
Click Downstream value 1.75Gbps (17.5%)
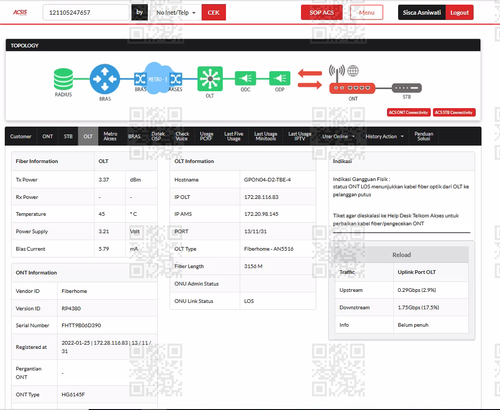coord(418,307)
